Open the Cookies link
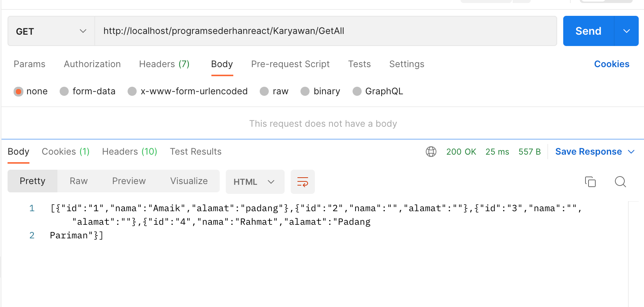This screenshot has height=307, width=644. (612, 64)
